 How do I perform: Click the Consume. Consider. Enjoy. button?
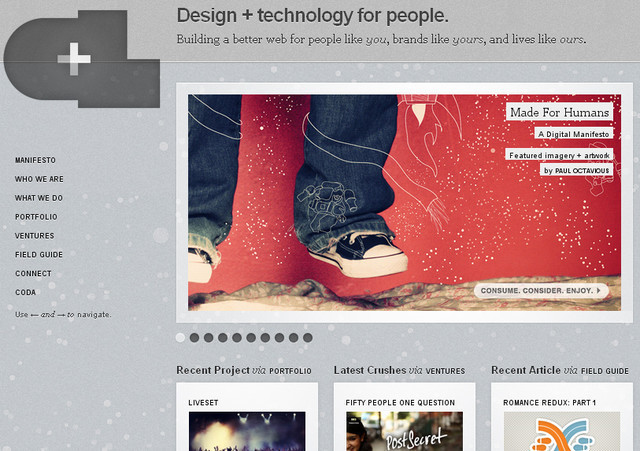[x=541, y=291]
